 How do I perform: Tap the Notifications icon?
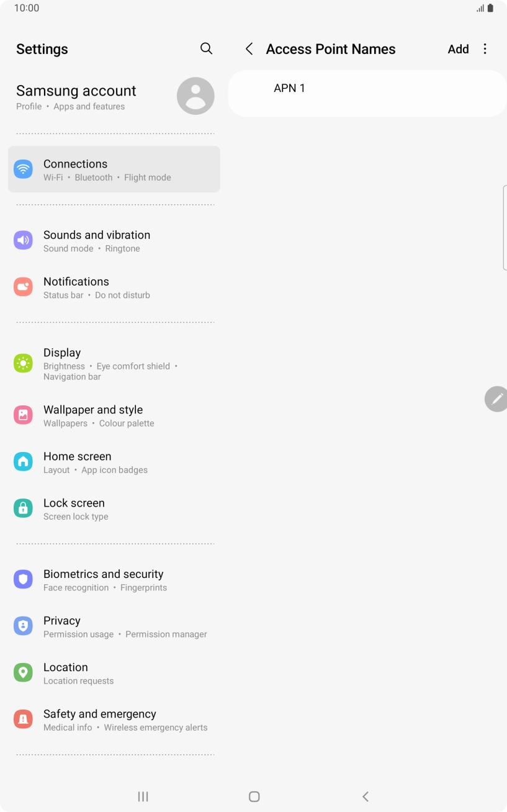[23, 287]
